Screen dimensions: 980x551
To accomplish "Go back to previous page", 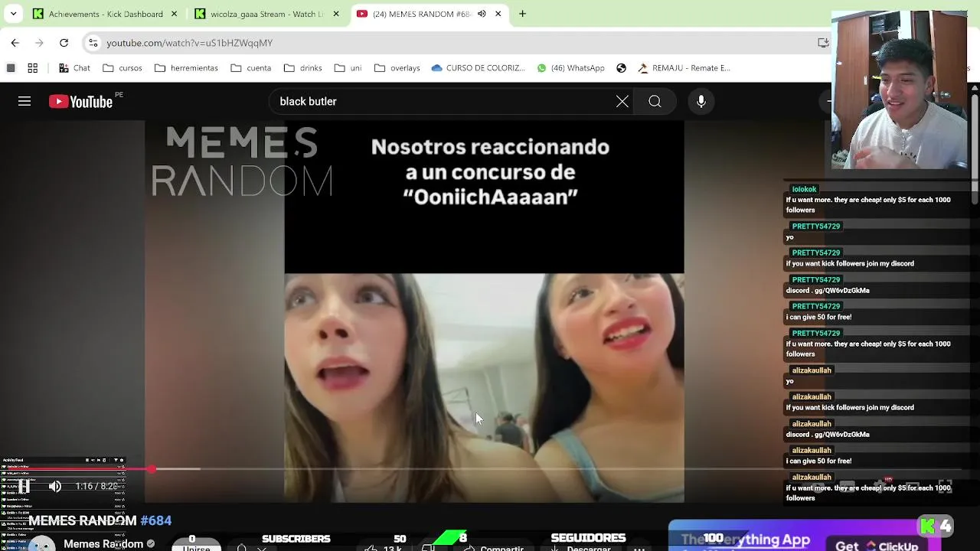I will click(15, 43).
